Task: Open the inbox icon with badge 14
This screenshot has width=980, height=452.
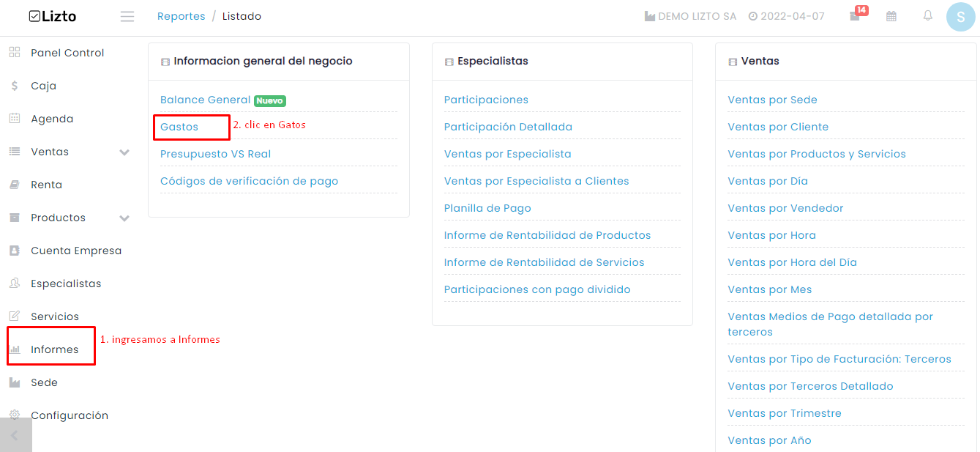Action: pos(855,16)
